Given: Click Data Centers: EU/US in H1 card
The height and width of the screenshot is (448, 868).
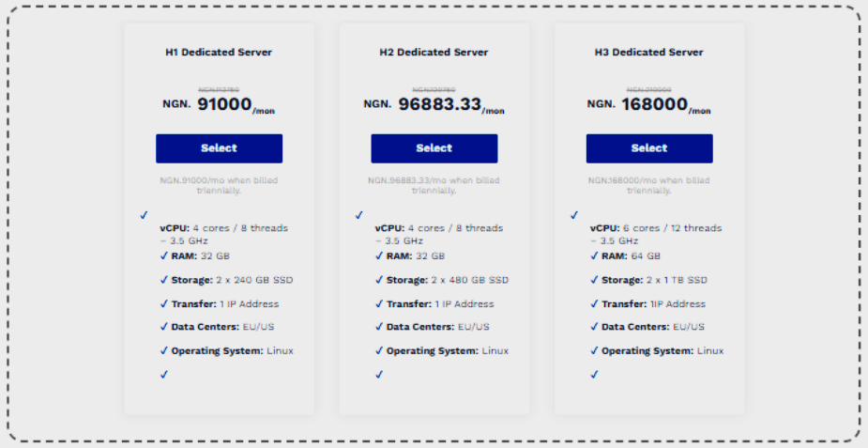Looking at the screenshot, I should (222, 327).
